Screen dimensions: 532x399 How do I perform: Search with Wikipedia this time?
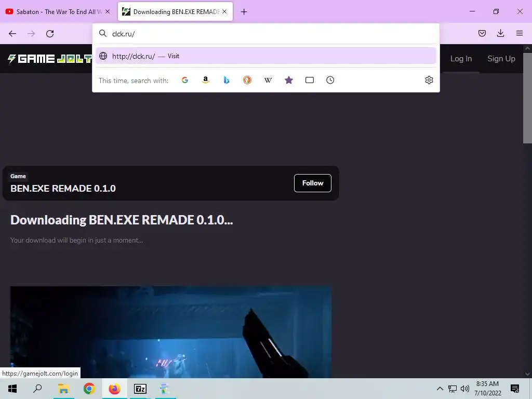click(268, 80)
